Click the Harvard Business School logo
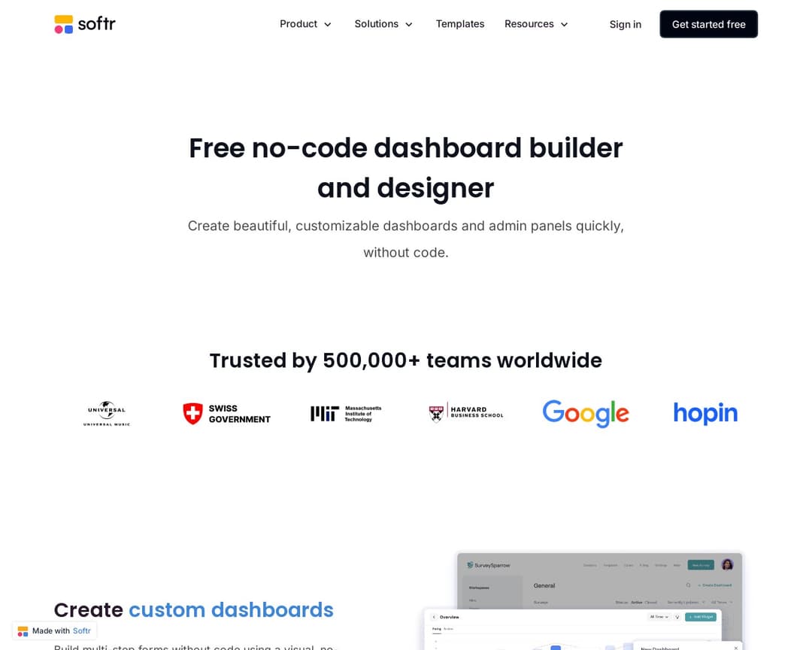The height and width of the screenshot is (650, 812). 466,413
